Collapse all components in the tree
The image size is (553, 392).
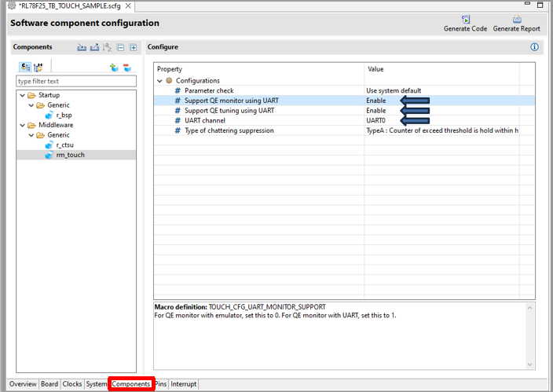(120, 48)
